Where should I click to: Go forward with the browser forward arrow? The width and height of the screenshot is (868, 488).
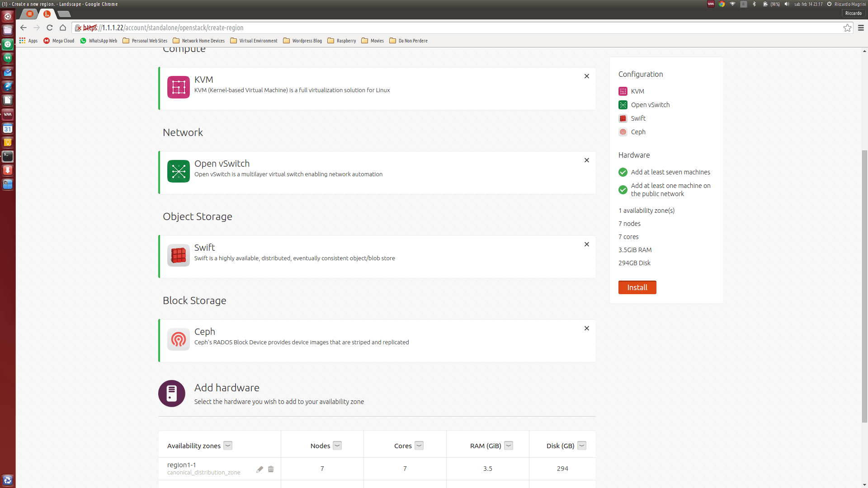(x=37, y=28)
